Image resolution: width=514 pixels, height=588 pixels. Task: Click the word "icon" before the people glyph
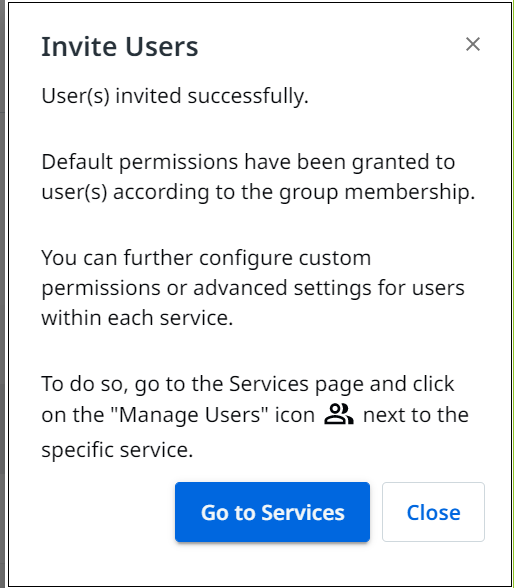tap(295, 415)
